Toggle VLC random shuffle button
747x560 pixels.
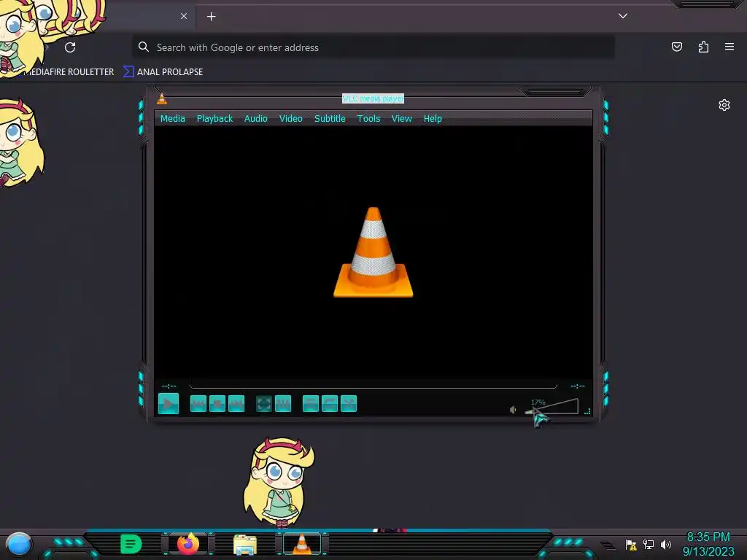[x=349, y=404]
